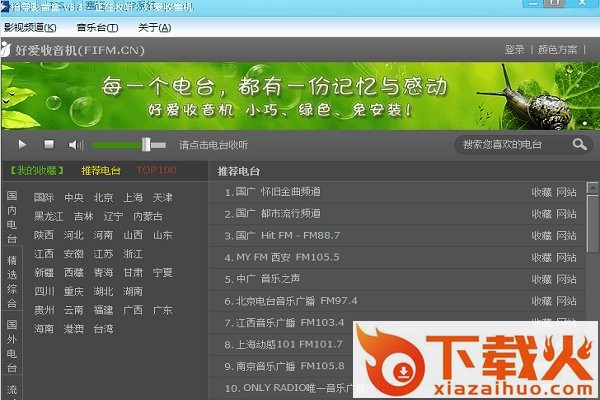Choose the 辽宁 region
Screen dimensions: 600x400
tap(113, 216)
